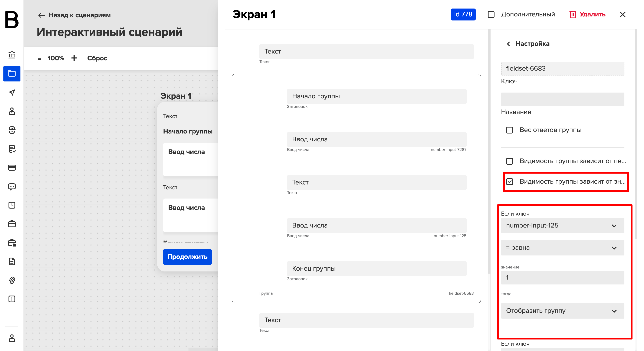
Task: Open the '= равна' comparison dropdown
Action: coord(562,248)
